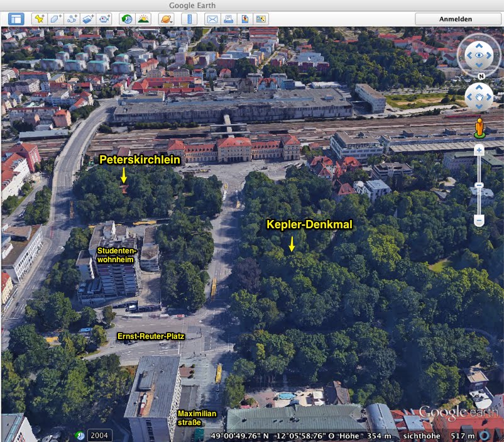504x442 pixels.
Task: Reset north with the N marker
Action: point(481,76)
